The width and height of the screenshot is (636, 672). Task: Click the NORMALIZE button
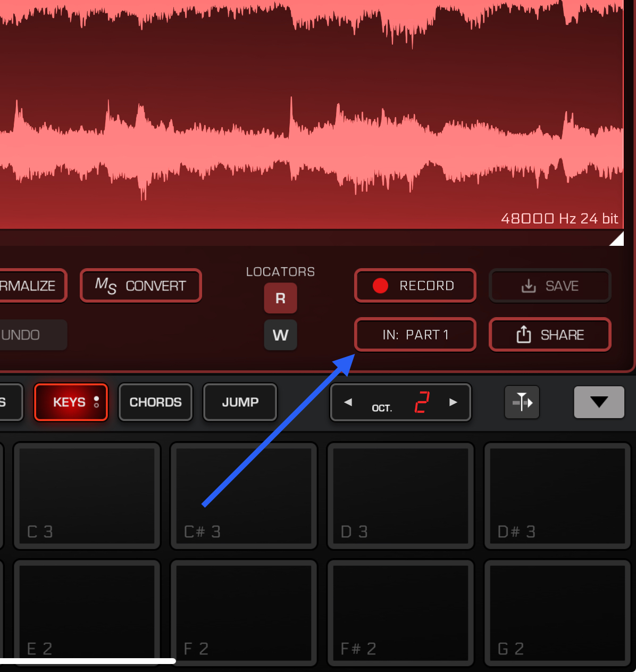click(33, 286)
